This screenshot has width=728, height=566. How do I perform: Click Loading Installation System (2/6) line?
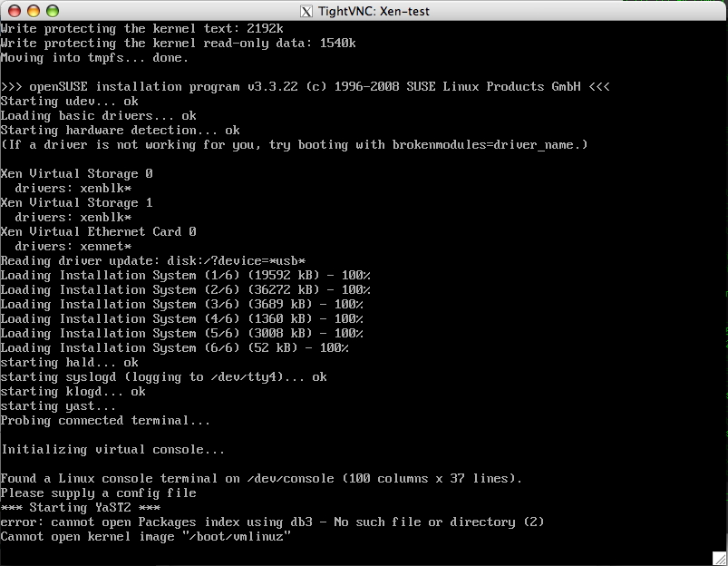coord(185,289)
